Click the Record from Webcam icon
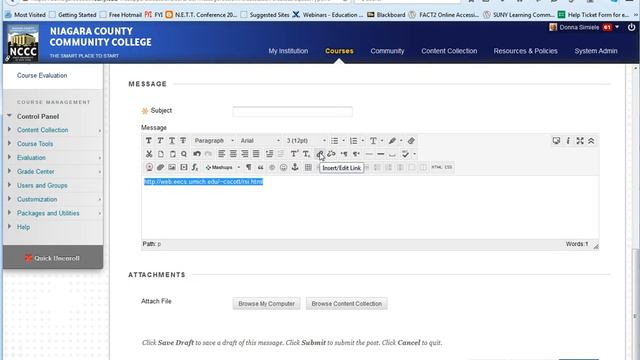Viewport: 640px width, 360px height. point(149,167)
